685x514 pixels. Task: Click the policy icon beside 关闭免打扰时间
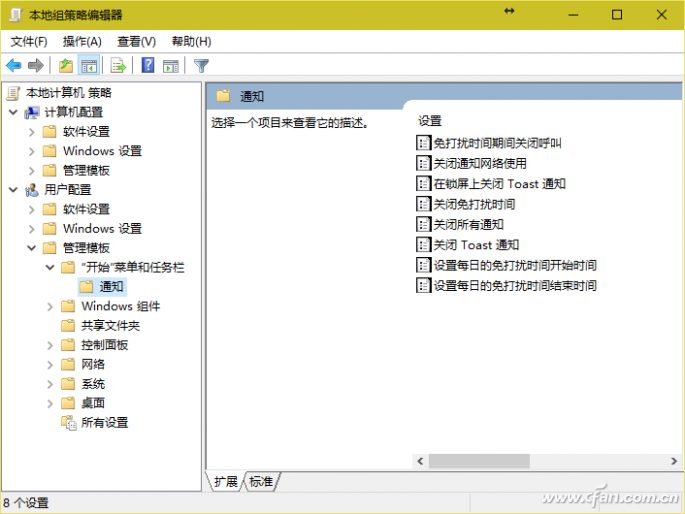tap(423, 204)
